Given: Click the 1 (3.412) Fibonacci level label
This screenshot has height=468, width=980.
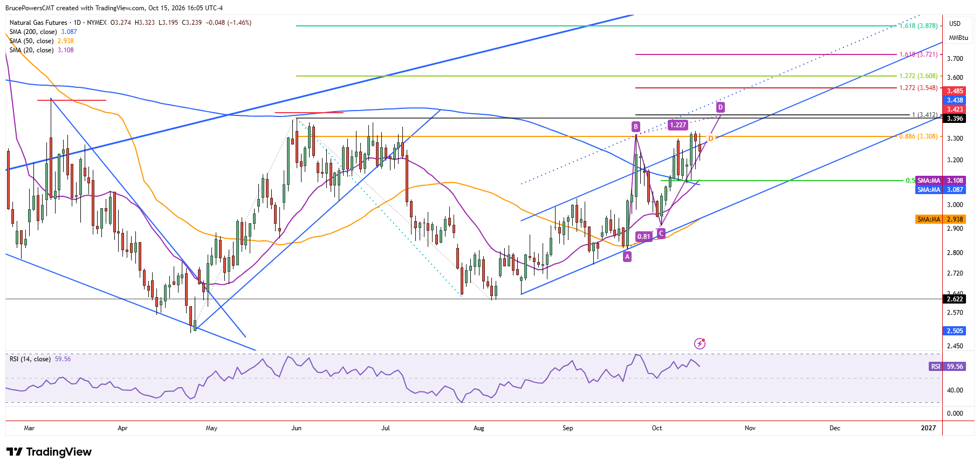Looking at the screenshot, I should 924,115.
